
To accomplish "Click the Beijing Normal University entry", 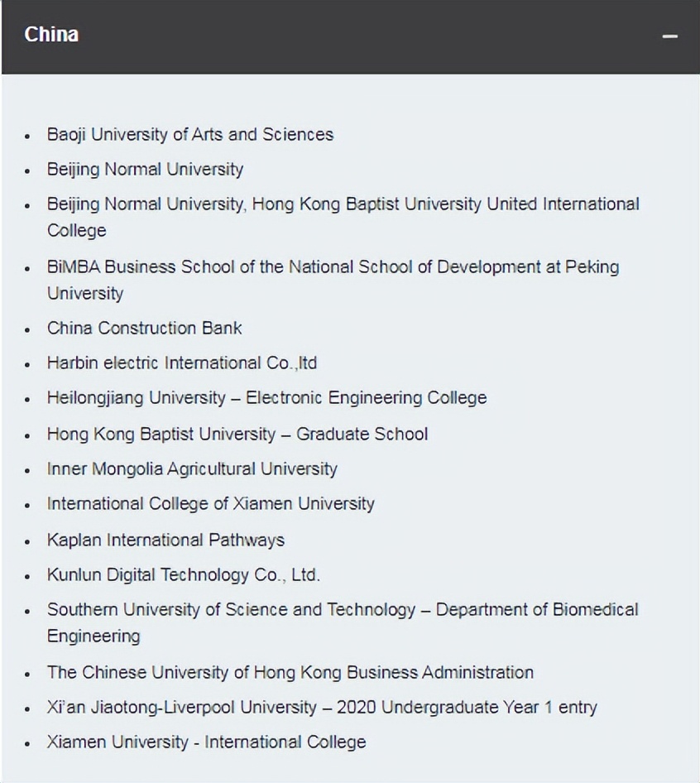I will tap(145, 169).
